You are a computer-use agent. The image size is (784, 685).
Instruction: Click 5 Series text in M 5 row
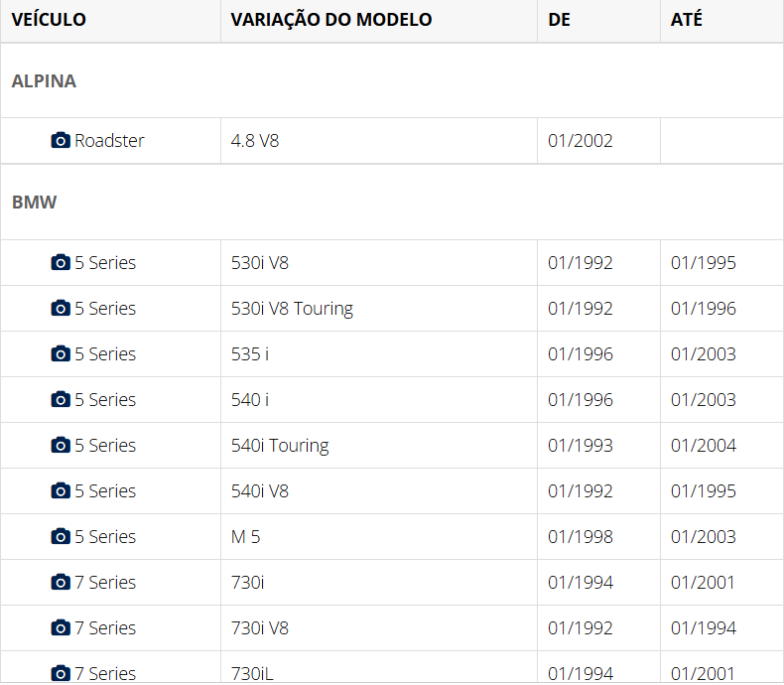(105, 537)
